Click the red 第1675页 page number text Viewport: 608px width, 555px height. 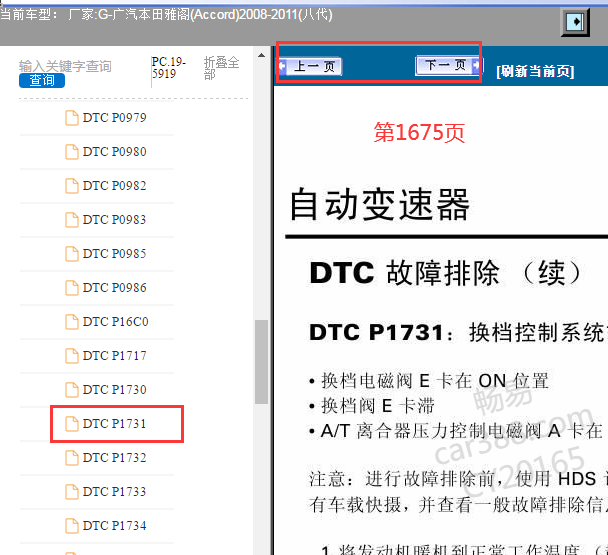tap(419, 133)
